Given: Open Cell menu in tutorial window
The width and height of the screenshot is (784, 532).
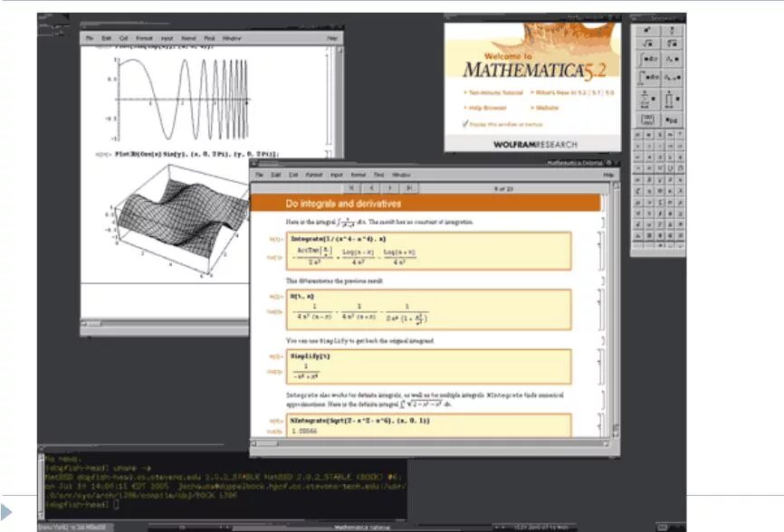Looking at the screenshot, I should pos(293,175).
